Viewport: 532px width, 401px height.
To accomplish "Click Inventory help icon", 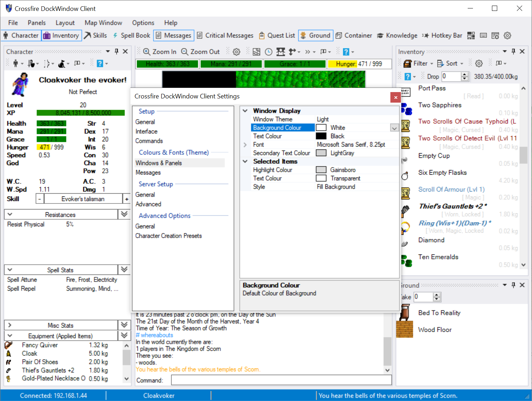I will (408, 76).
